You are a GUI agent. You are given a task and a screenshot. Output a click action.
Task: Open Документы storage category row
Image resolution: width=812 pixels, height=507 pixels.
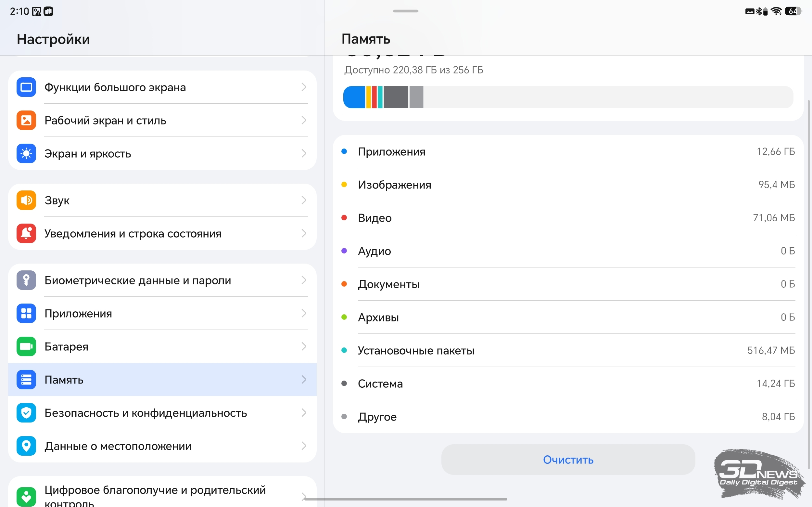[568, 284]
